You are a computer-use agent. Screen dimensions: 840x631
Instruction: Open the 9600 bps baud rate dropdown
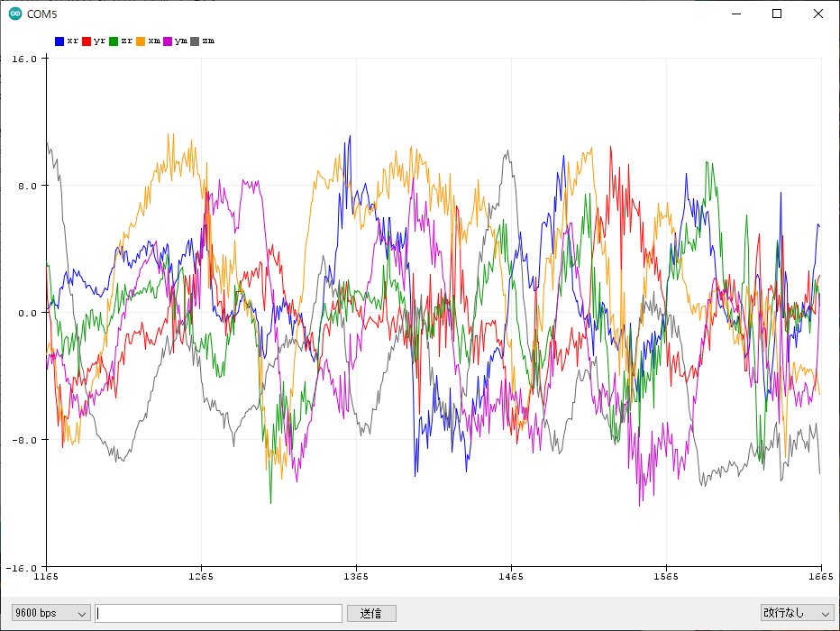[x=50, y=613]
